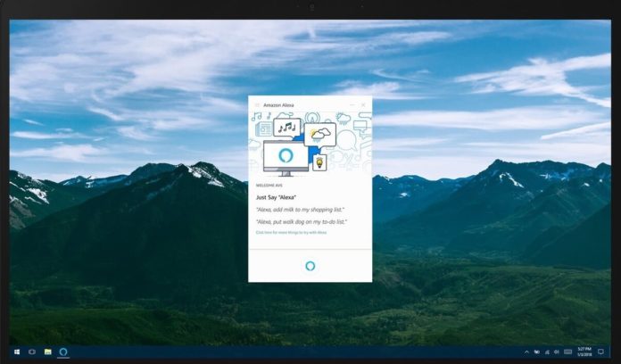Select the 'Just Say "Alexa"' heading
The image size is (621, 364).
[276, 197]
